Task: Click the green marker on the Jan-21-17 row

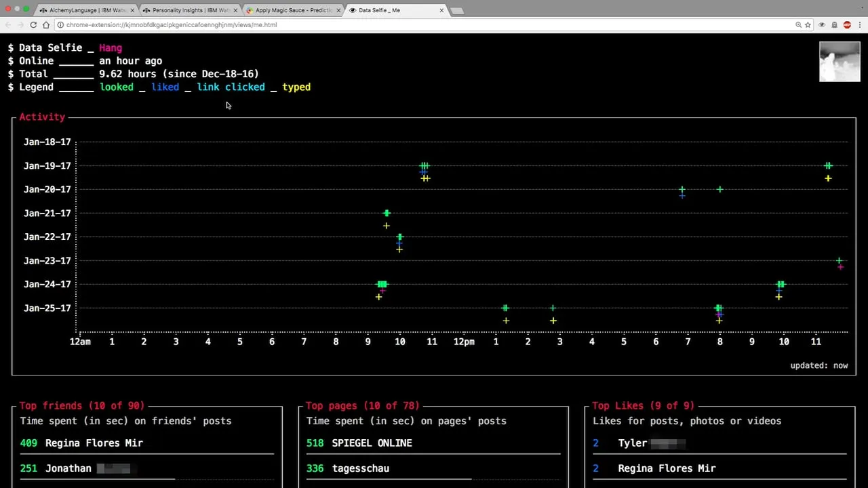Action: pos(387,213)
